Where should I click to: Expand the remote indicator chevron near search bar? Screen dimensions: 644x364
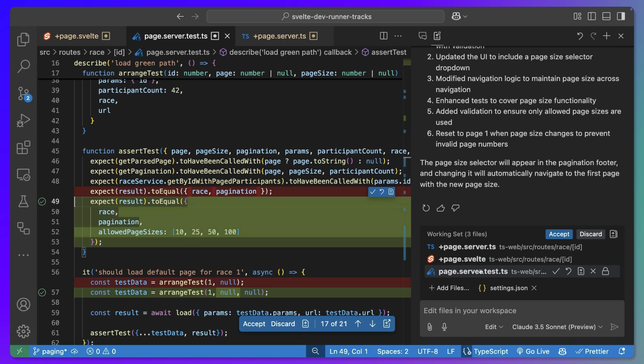point(465,16)
